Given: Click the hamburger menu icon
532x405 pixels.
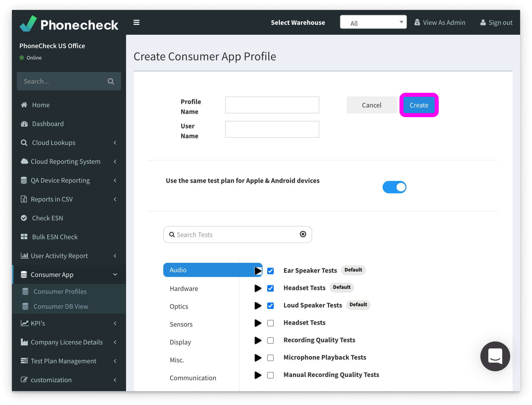Looking at the screenshot, I should tap(136, 22).
